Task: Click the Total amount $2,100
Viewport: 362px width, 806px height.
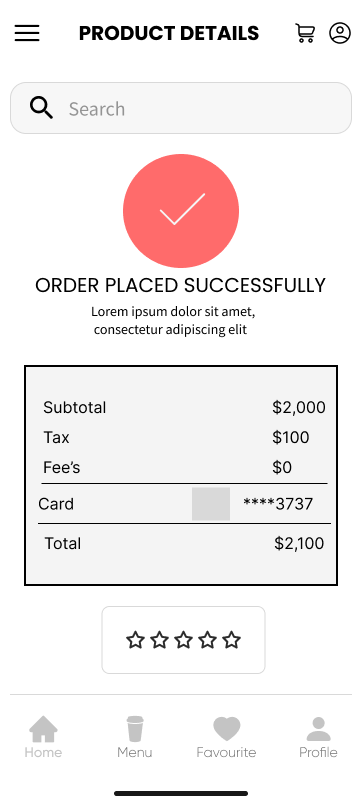Action: point(299,543)
